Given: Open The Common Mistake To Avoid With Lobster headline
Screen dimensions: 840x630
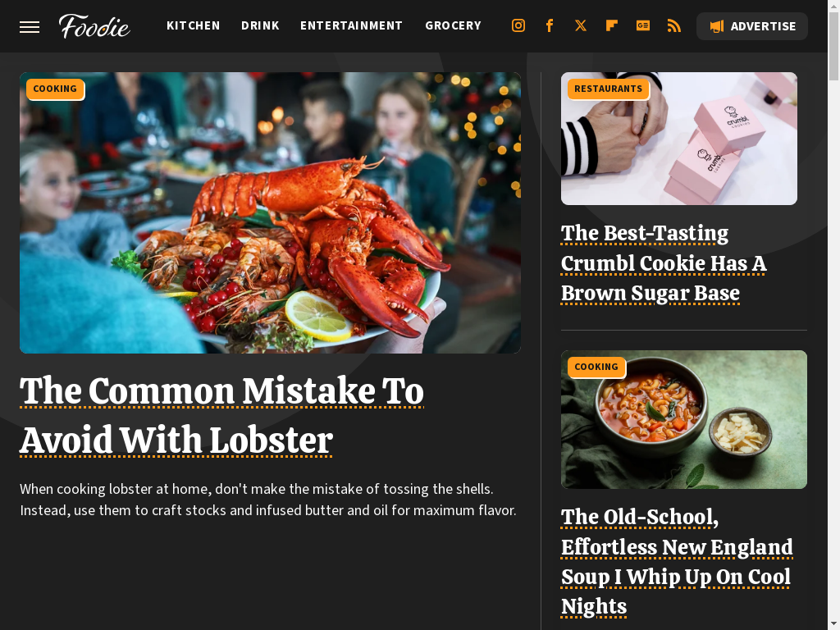Looking at the screenshot, I should [x=221, y=415].
